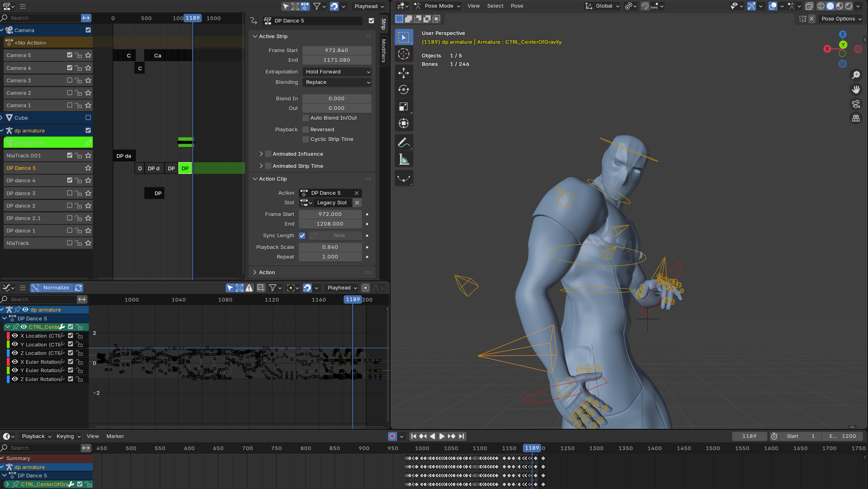Jump to the end frame button
Screen dimensions: 868x489
pos(462,436)
